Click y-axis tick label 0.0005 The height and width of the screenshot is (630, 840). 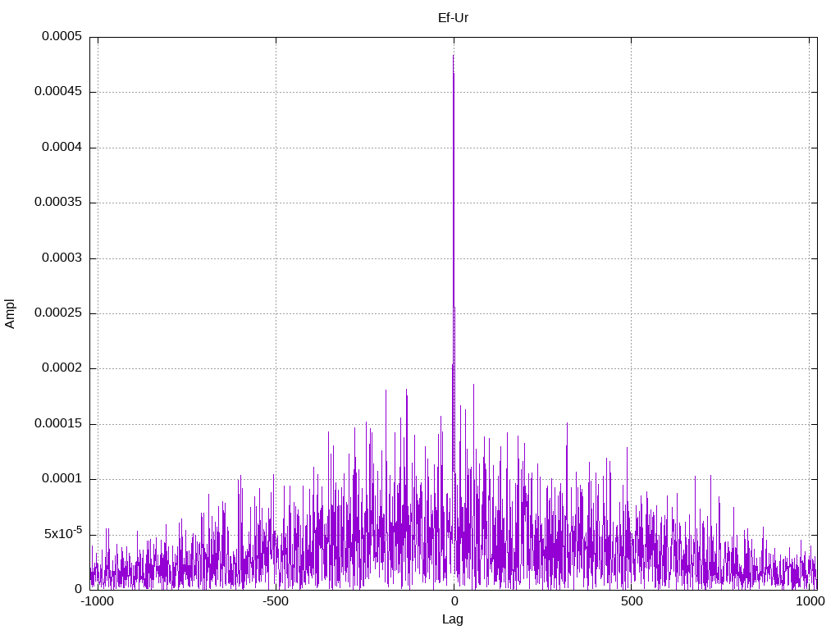click(62, 36)
